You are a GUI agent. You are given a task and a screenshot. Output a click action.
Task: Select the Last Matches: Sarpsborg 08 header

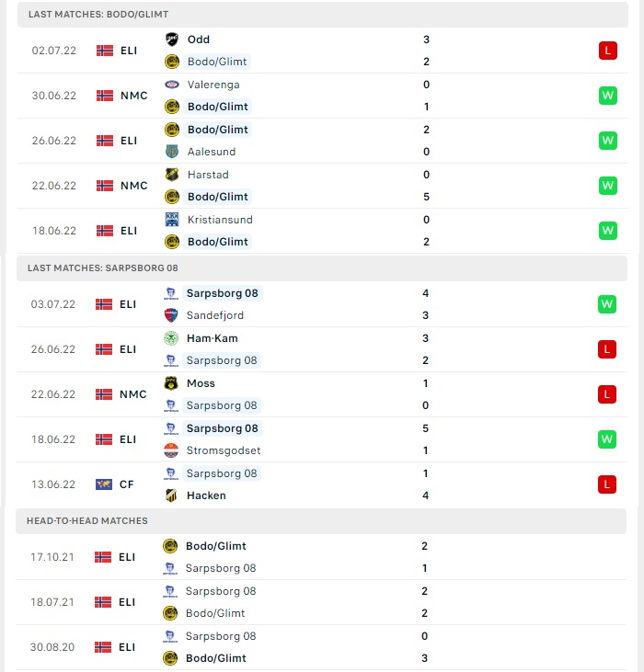322,268
